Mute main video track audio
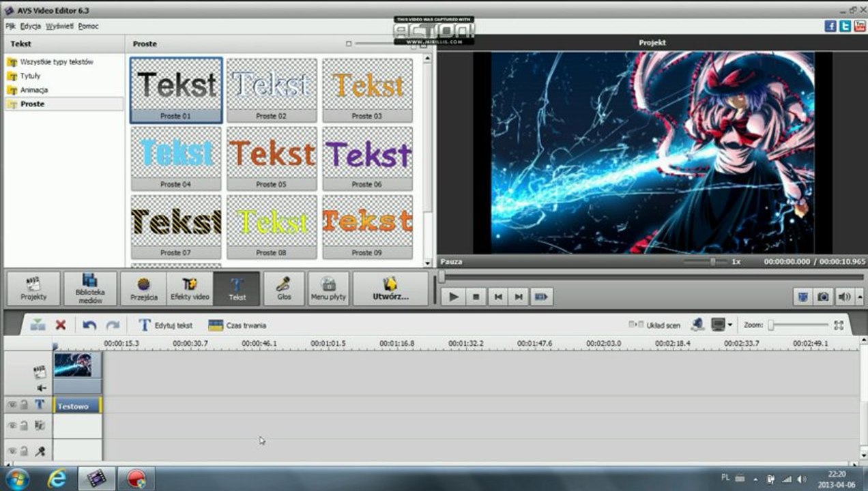This screenshot has width=868, height=491. pyautogui.click(x=42, y=388)
